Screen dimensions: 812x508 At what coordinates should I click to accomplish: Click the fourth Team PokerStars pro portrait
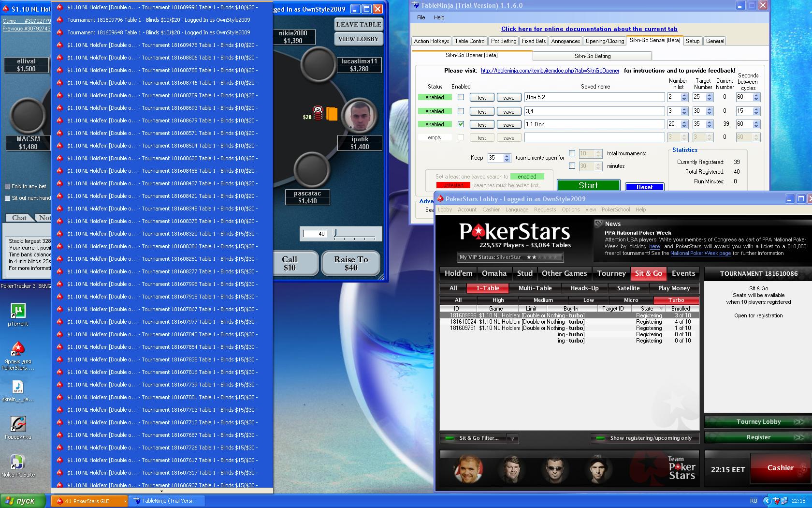pos(598,469)
